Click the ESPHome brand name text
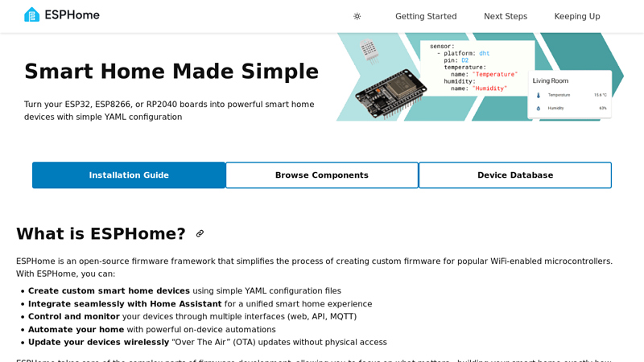The height and width of the screenshot is (362, 644). (x=72, y=15)
